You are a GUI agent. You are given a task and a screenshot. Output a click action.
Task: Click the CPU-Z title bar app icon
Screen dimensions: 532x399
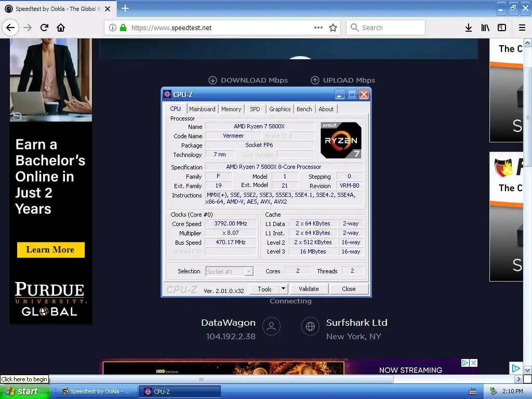coord(167,94)
